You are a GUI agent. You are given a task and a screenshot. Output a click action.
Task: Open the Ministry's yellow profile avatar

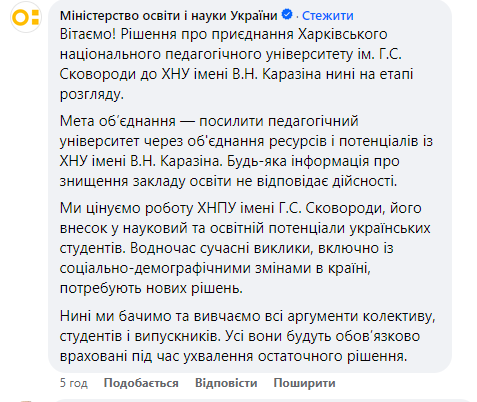pyautogui.click(x=26, y=17)
